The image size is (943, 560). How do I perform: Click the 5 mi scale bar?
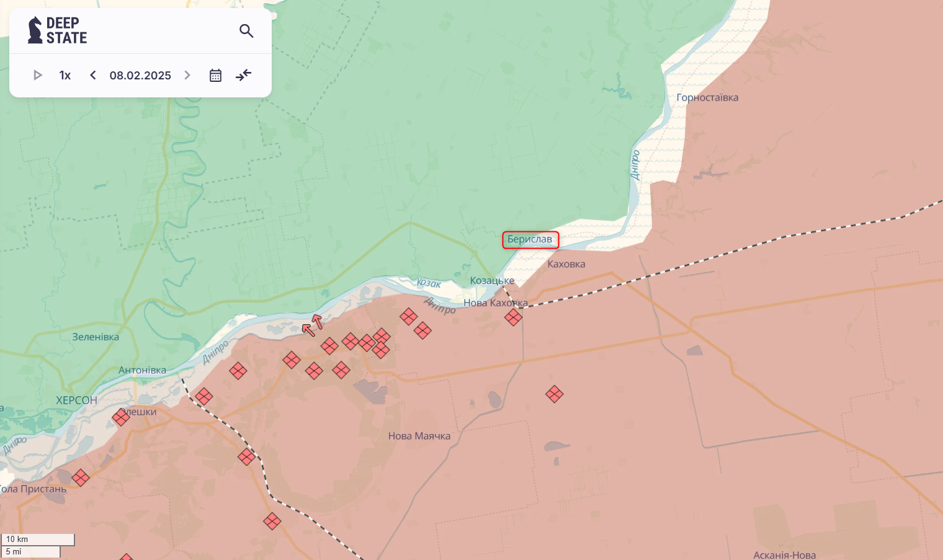pyautogui.click(x=30, y=551)
